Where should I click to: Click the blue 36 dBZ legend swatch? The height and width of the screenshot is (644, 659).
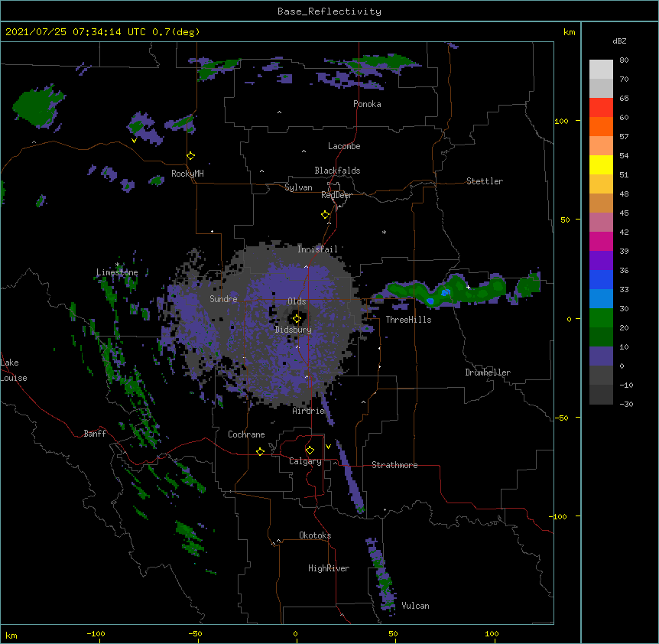coord(601,279)
